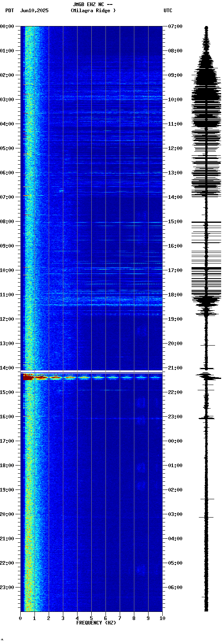Viewport: 224px width, 644px height.
Task: Click the 23:00 PDT time label
Action: tap(7, 587)
